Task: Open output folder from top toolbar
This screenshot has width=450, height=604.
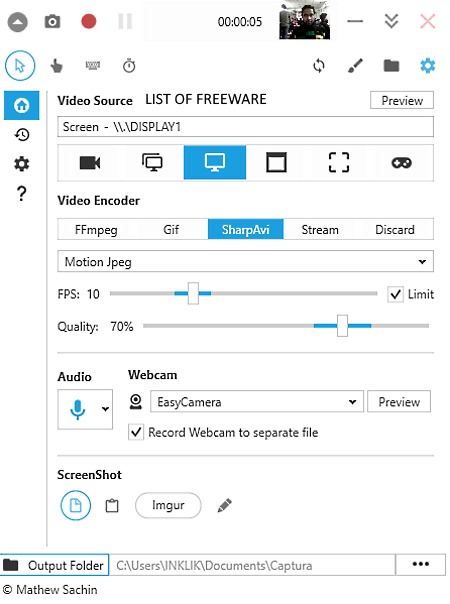Action: tap(391, 65)
